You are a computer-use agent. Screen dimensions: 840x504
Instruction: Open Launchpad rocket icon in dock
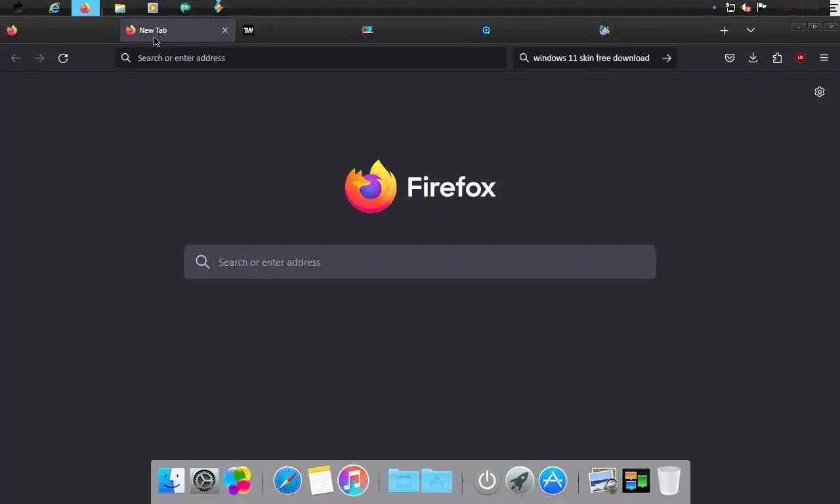pos(520,481)
